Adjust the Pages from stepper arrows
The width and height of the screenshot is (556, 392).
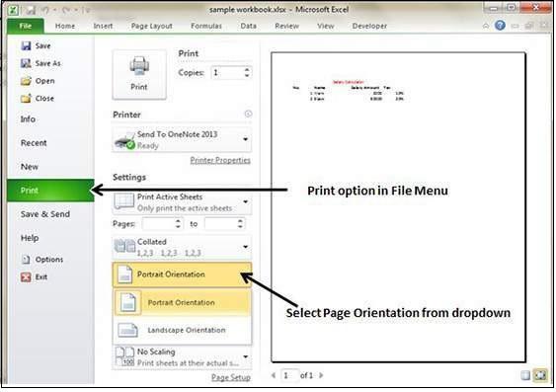point(178,223)
